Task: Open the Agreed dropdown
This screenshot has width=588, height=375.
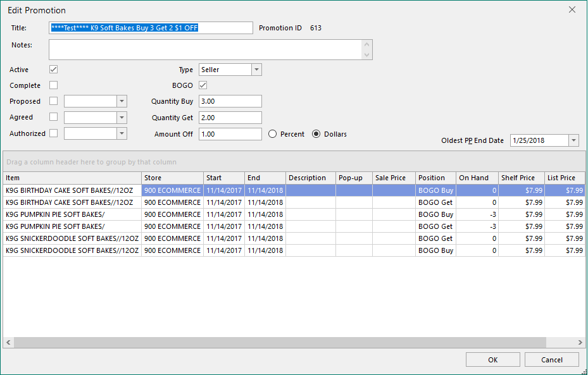Action: point(122,118)
